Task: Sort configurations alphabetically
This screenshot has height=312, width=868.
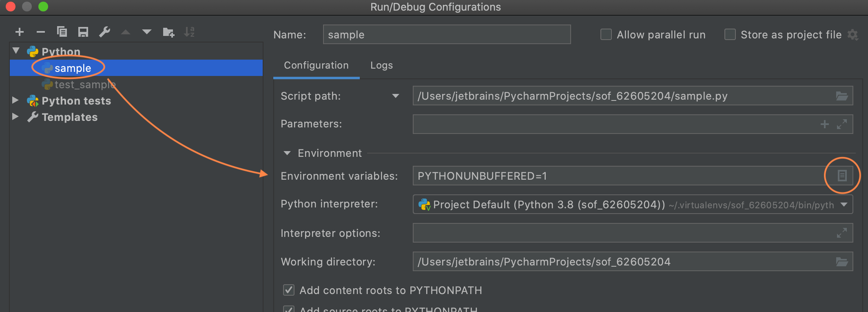Action: (189, 32)
